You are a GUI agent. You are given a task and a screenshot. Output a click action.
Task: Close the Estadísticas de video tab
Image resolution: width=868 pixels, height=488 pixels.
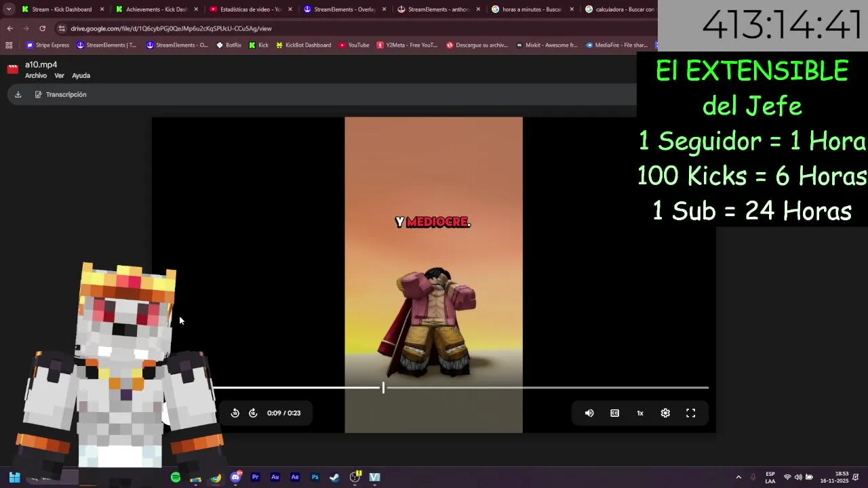click(x=290, y=9)
